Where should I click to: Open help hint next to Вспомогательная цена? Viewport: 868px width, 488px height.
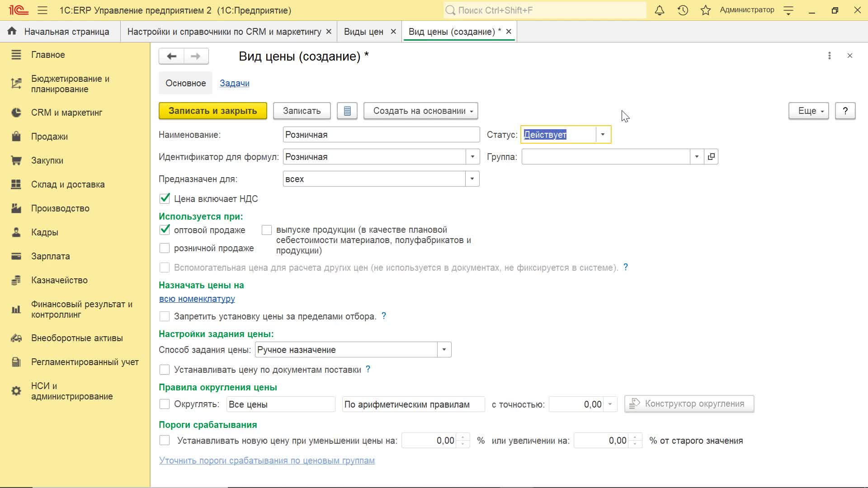[626, 267]
